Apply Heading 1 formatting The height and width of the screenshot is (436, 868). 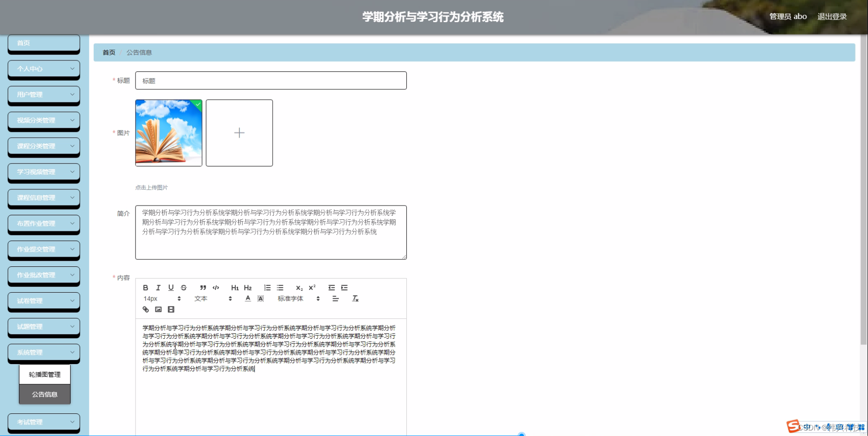click(x=235, y=288)
